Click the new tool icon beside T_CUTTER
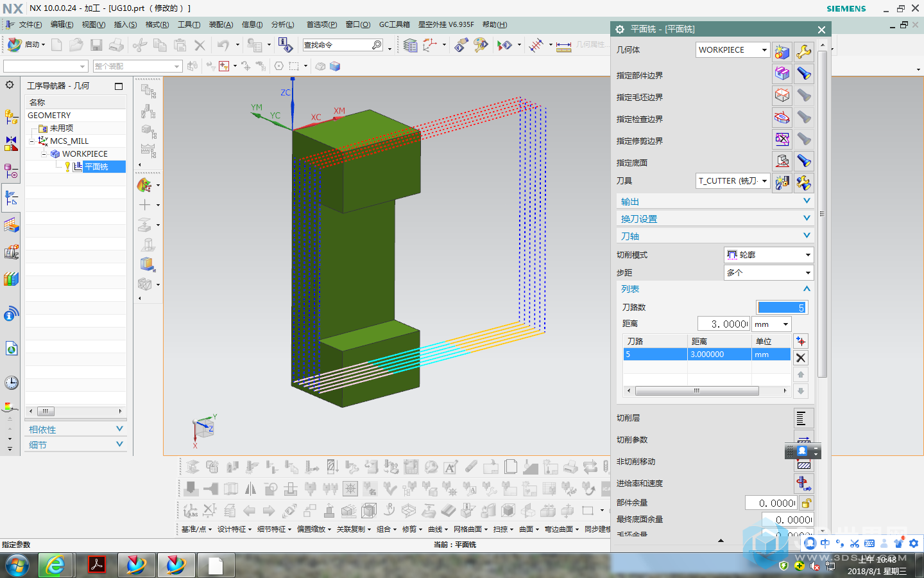Image resolution: width=924 pixels, height=578 pixels. [x=782, y=182]
